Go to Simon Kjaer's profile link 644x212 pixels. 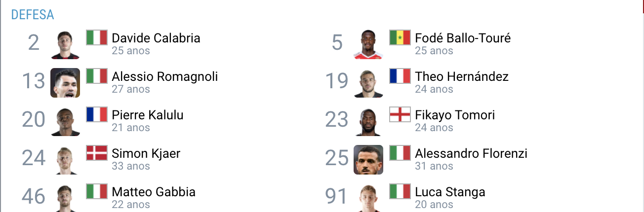pos(146,153)
